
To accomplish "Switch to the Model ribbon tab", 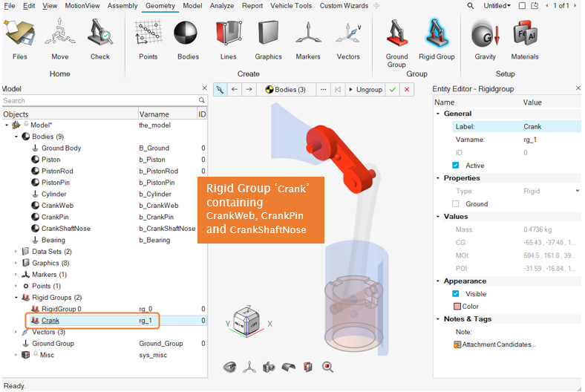I will click(x=192, y=6).
